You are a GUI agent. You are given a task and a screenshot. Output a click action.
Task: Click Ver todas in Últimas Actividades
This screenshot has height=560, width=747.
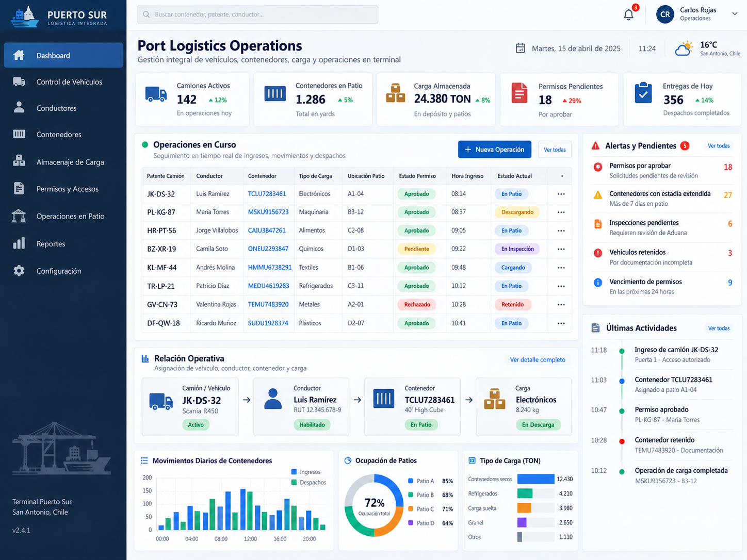point(719,328)
